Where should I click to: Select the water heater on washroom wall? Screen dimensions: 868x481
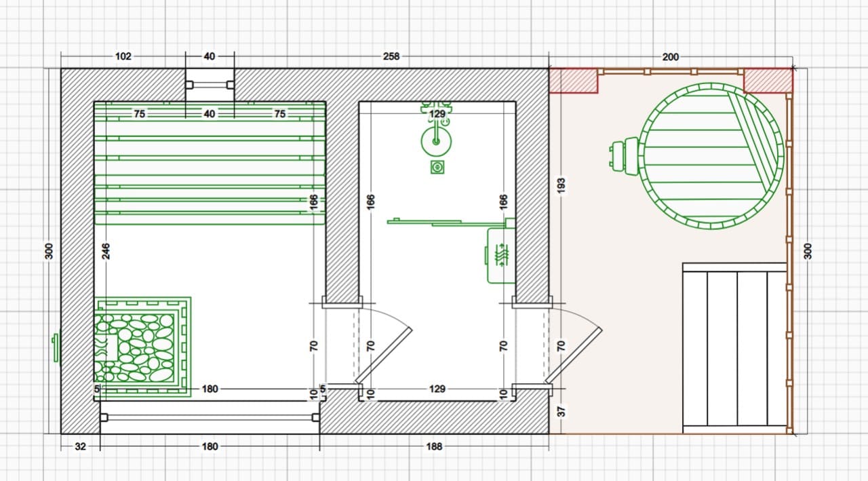pos(500,254)
